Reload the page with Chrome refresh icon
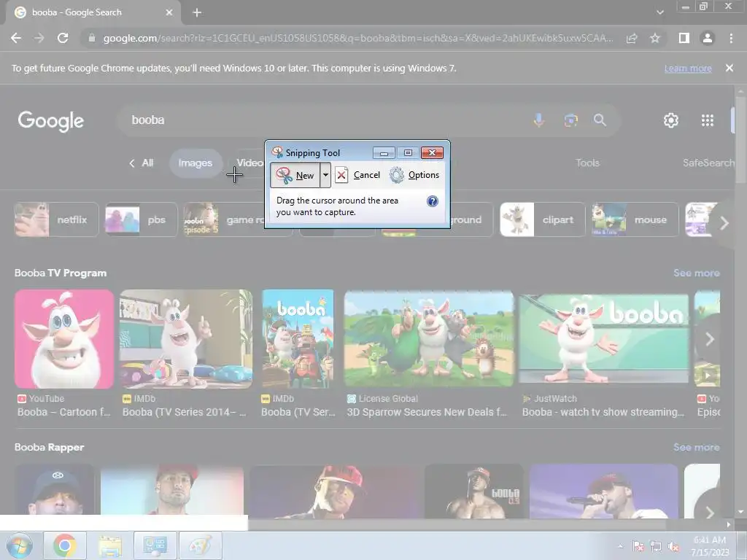Image resolution: width=747 pixels, height=560 pixels. pos(63,38)
